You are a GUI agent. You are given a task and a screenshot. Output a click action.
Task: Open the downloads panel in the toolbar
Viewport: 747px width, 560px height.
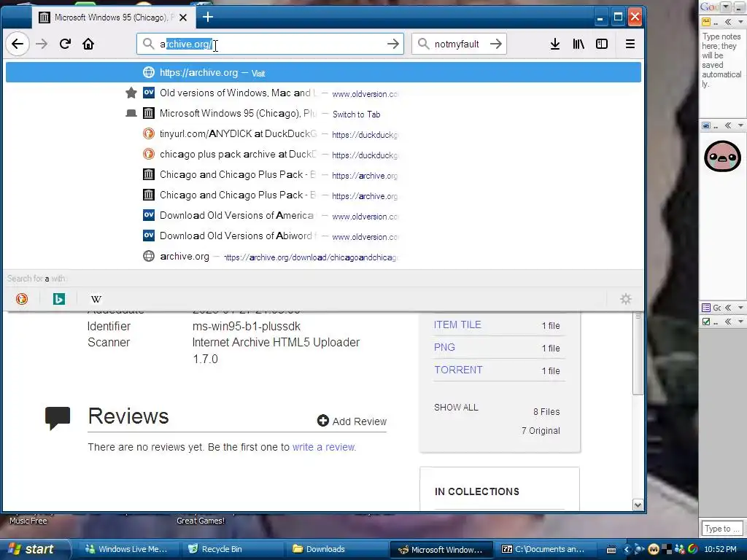tap(555, 44)
